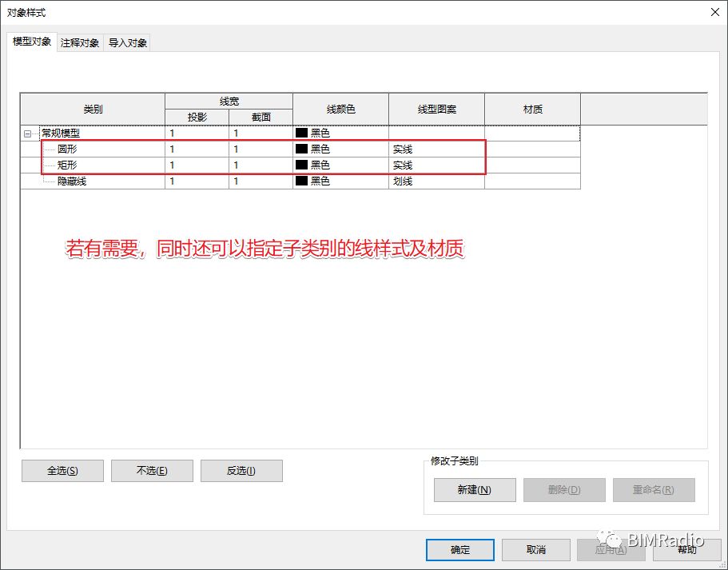Click projection line weight cell for 圆形
The width and height of the screenshot is (728, 570).
click(197, 149)
